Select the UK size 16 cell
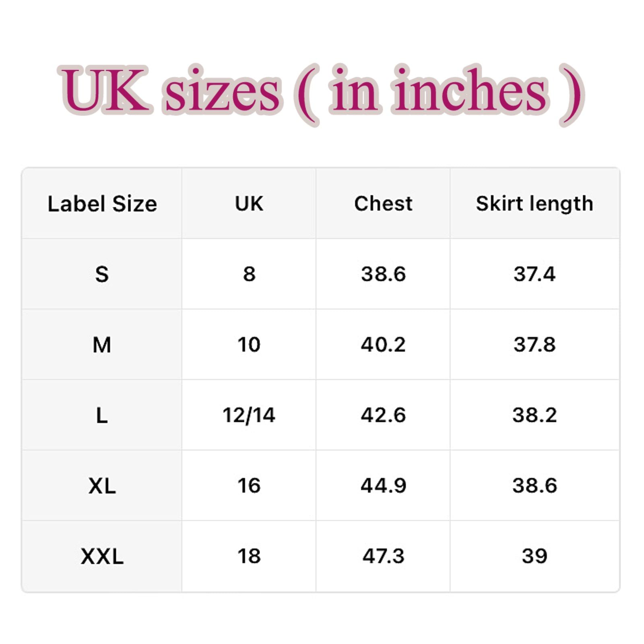The width and height of the screenshot is (644, 644). click(x=249, y=486)
